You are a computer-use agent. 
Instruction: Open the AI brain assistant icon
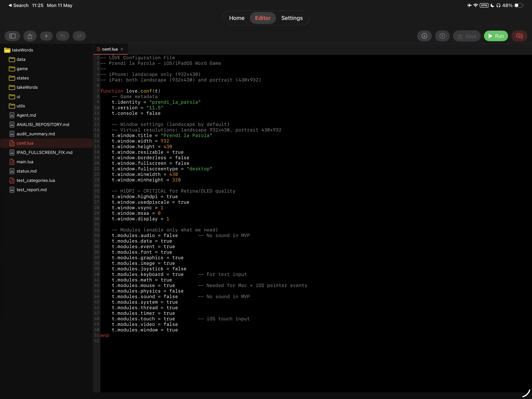519,36
